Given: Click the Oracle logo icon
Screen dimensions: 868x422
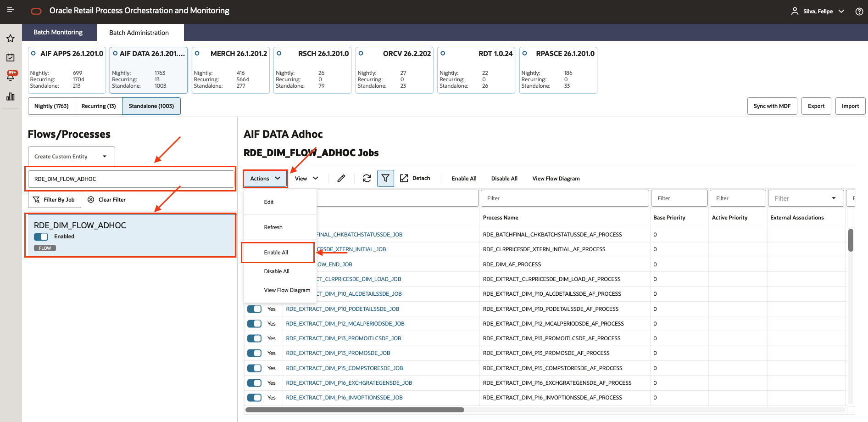Looking at the screenshot, I should (x=36, y=11).
